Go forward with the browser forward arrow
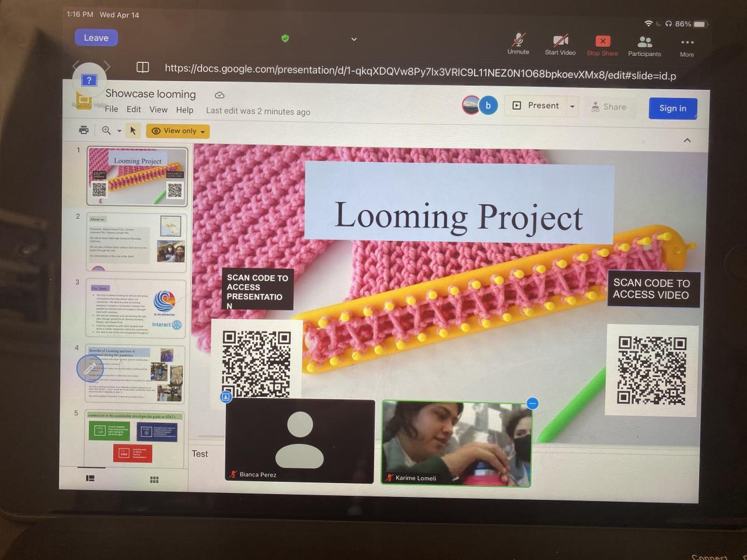 coord(107,66)
